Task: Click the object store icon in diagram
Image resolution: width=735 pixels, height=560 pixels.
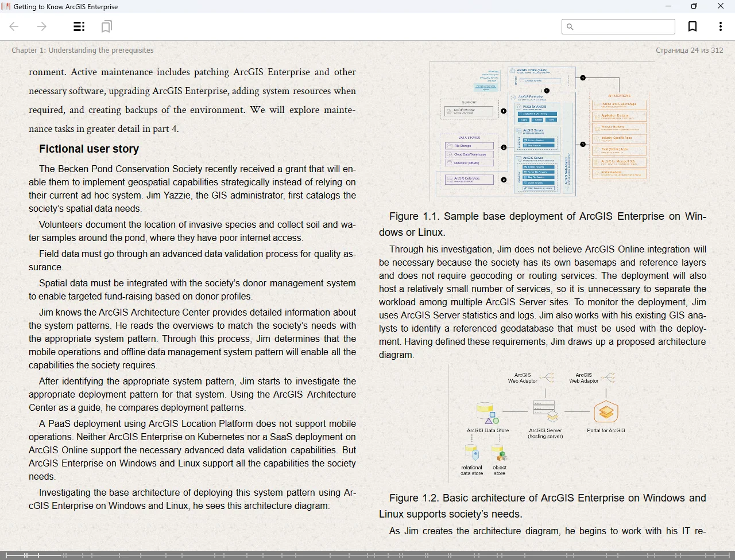Action: tap(500, 454)
